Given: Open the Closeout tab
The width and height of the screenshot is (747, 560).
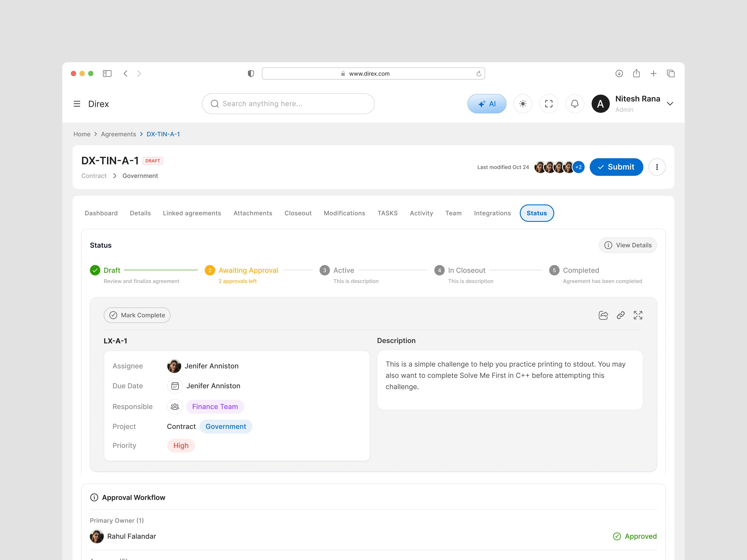Looking at the screenshot, I should click(298, 213).
